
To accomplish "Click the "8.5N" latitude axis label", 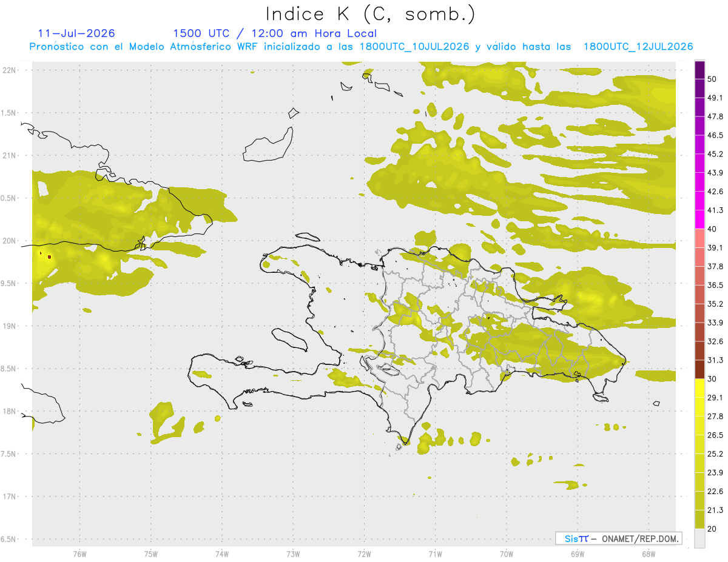I will point(9,369).
